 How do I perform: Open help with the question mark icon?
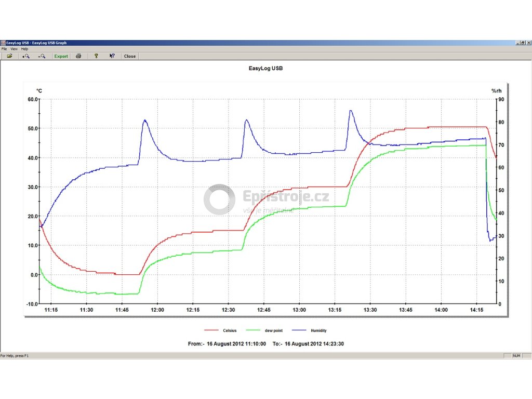[x=96, y=56]
